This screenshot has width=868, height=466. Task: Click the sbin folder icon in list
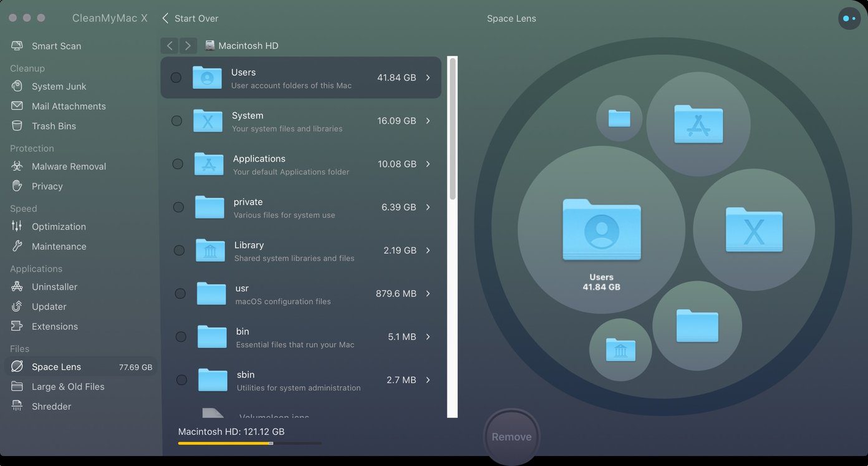coord(213,379)
